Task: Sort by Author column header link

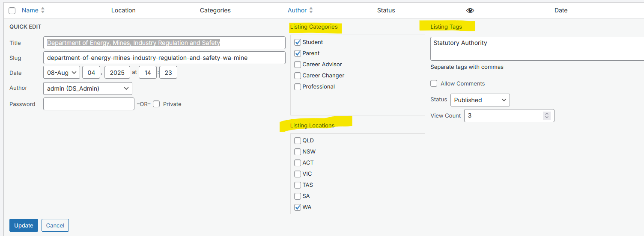Action: [297, 10]
